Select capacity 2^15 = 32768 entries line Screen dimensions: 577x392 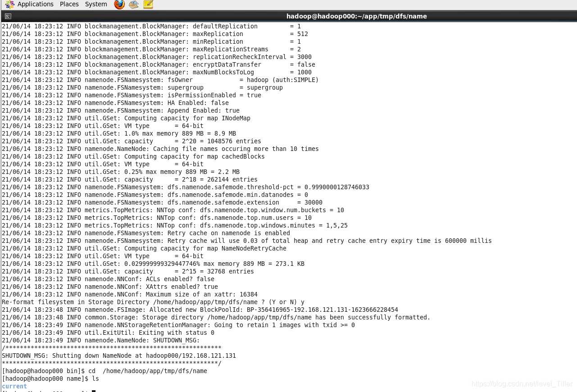coord(128,271)
